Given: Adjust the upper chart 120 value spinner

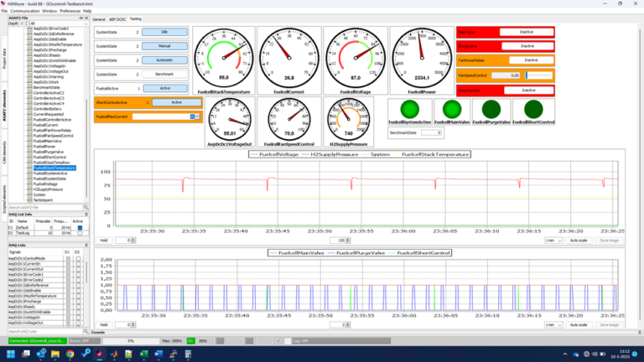Looking at the screenshot, I should [x=348, y=240].
